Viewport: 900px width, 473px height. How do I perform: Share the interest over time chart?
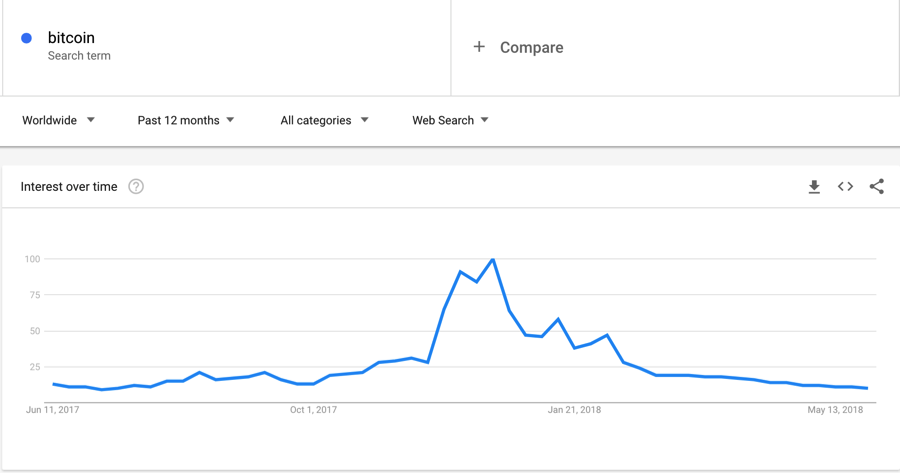coord(877,187)
